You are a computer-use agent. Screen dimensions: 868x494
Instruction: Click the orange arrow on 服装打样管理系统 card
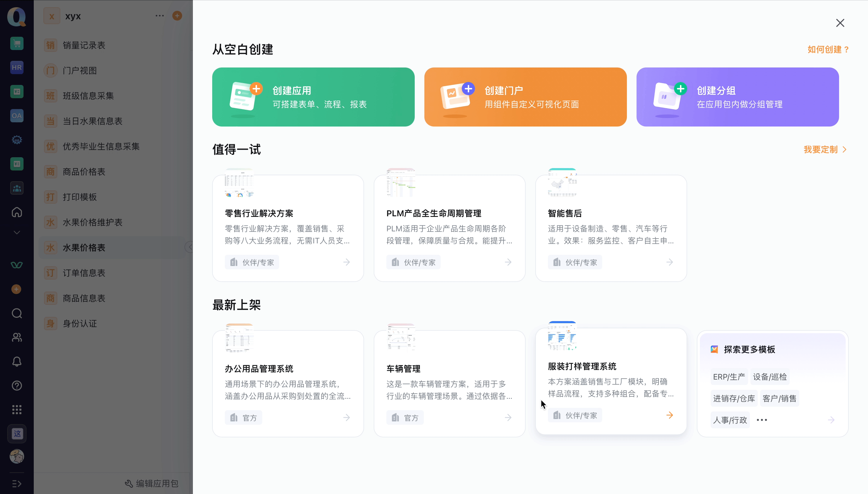click(x=670, y=415)
